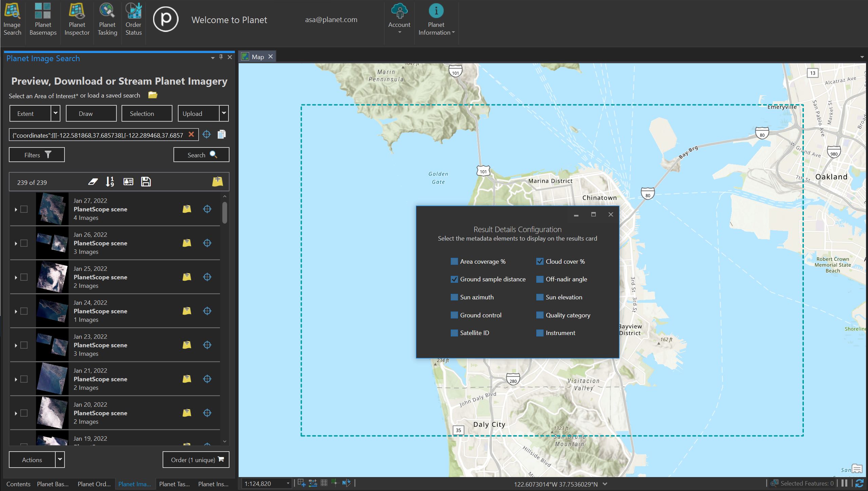Click the Upload button
The height and width of the screenshot is (491, 868).
pos(199,113)
